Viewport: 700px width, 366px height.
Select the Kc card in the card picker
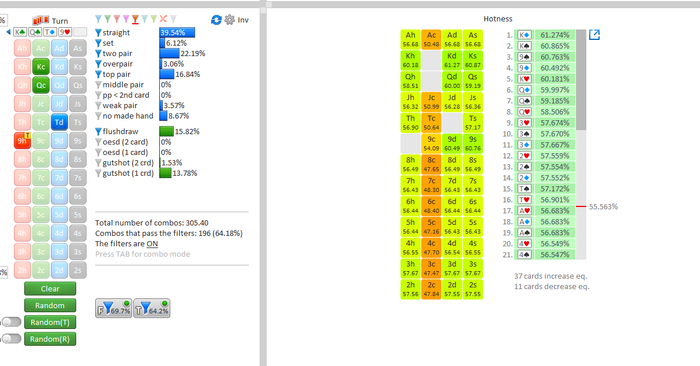[x=41, y=67]
